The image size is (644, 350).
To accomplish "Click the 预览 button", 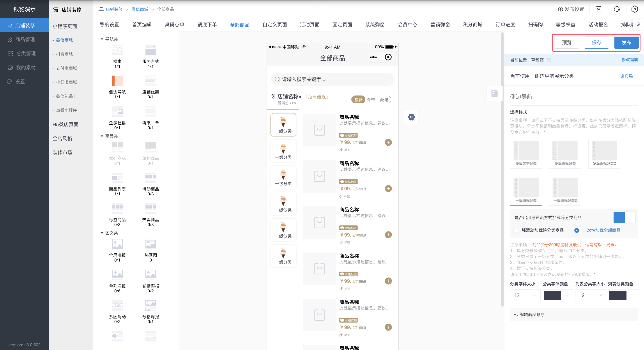I will 566,42.
